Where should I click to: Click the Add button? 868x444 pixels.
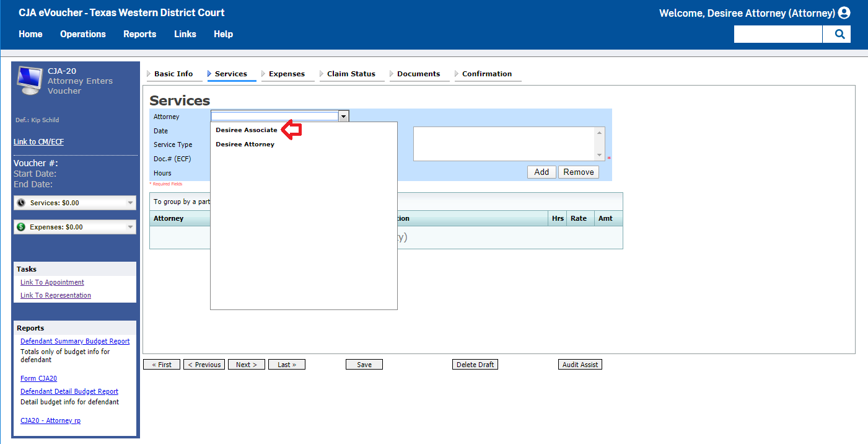(x=541, y=172)
